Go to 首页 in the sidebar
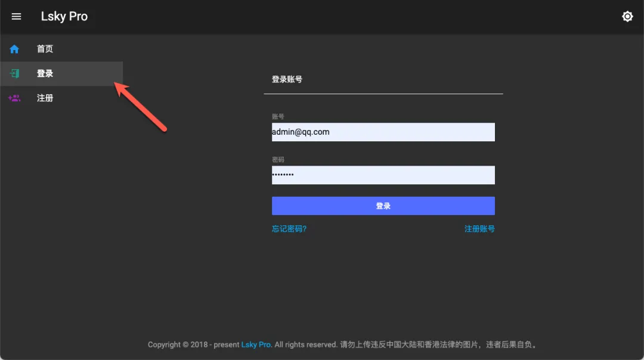 [x=45, y=49]
